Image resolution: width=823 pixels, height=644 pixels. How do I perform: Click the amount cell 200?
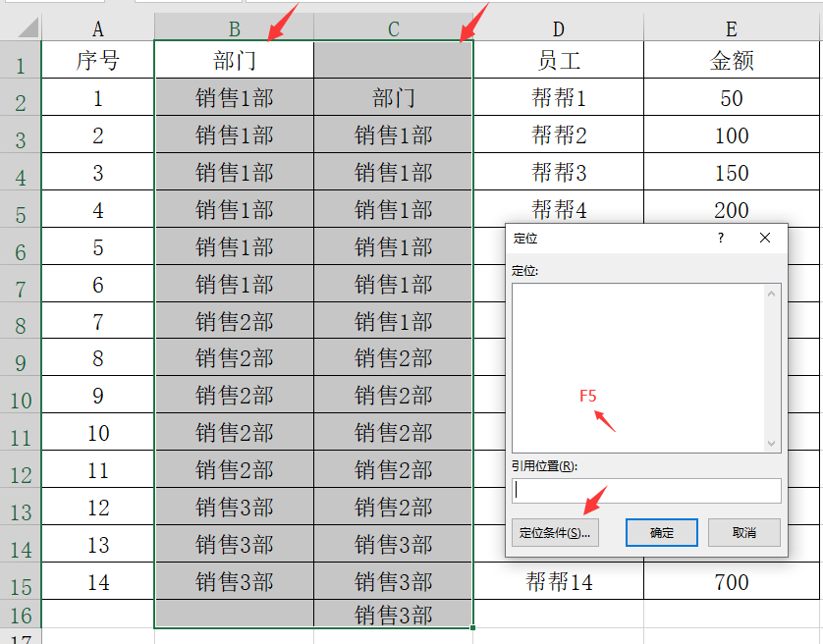pos(731,208)
